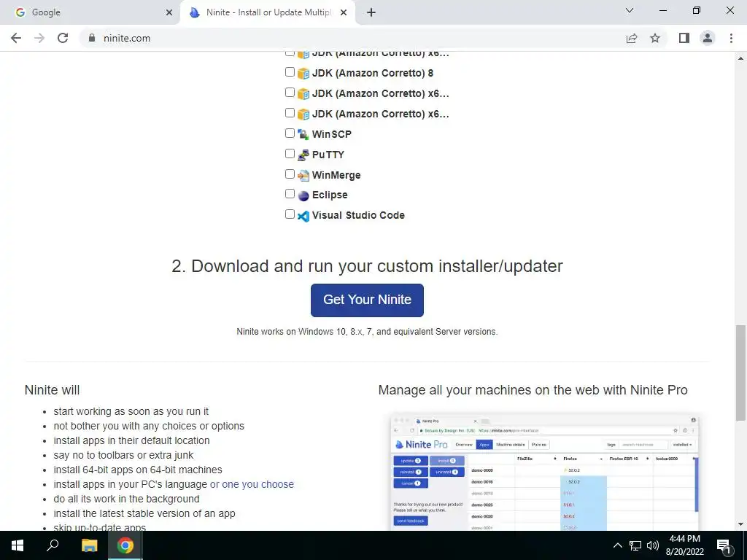View site info via lock icon
This screenshot has width=747, height=560.
point(92,38)
